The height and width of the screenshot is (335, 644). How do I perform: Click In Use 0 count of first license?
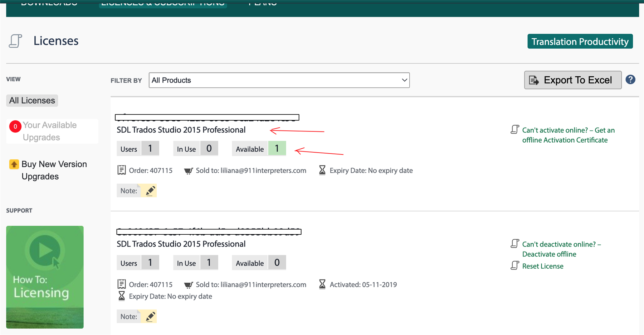(x=209, y=148)
